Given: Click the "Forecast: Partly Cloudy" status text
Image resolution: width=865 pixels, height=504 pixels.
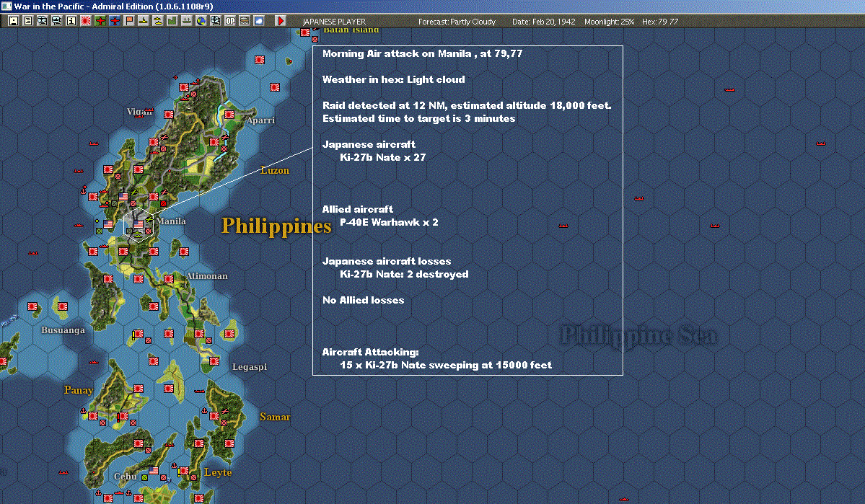Looking at the screenshot, I should pyautogui.click(x=457, y=22).
